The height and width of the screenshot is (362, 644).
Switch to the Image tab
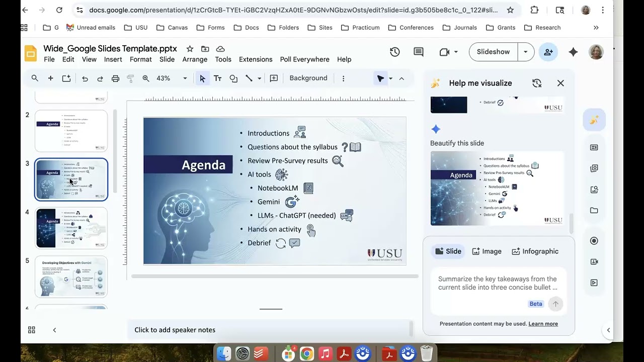tap(487, 251)
